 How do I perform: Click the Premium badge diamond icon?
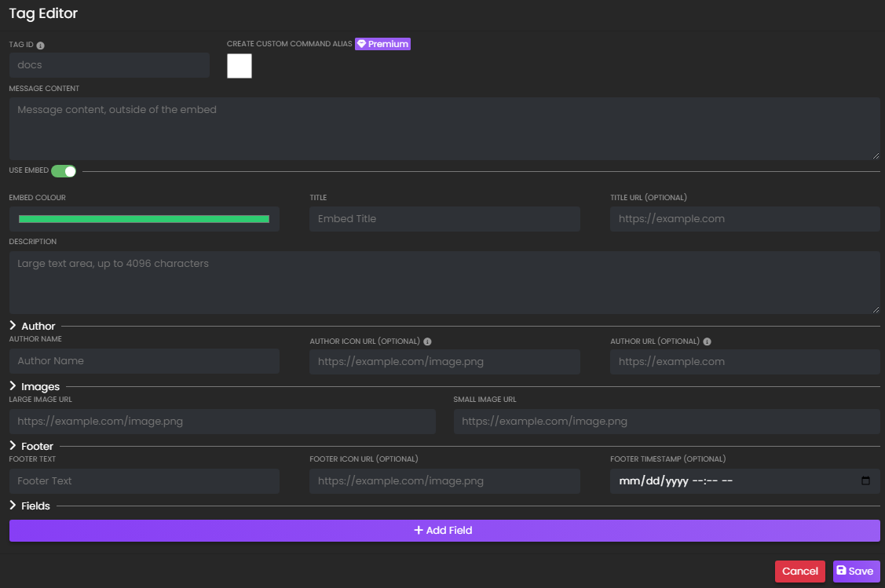362,43
